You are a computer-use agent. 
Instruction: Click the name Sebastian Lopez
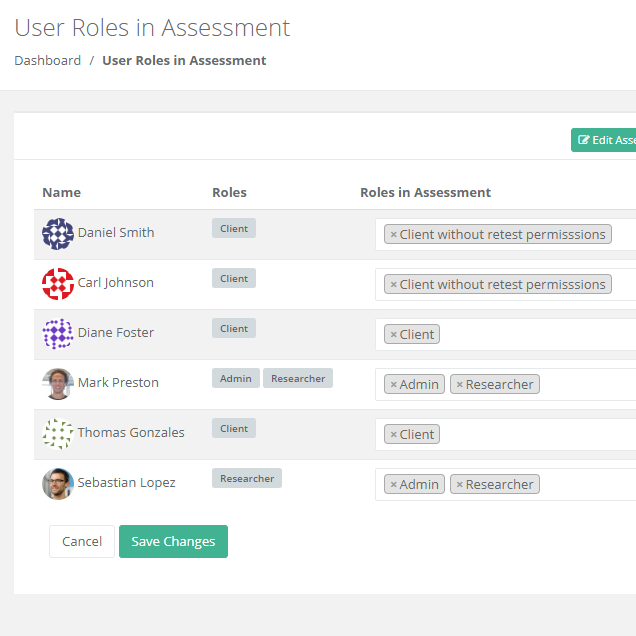(x=126, y=483)
